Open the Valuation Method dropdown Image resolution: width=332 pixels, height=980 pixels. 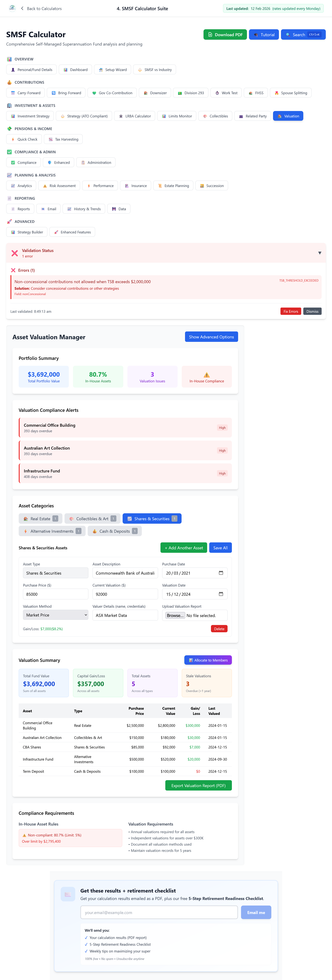click(x=56, y=615)
